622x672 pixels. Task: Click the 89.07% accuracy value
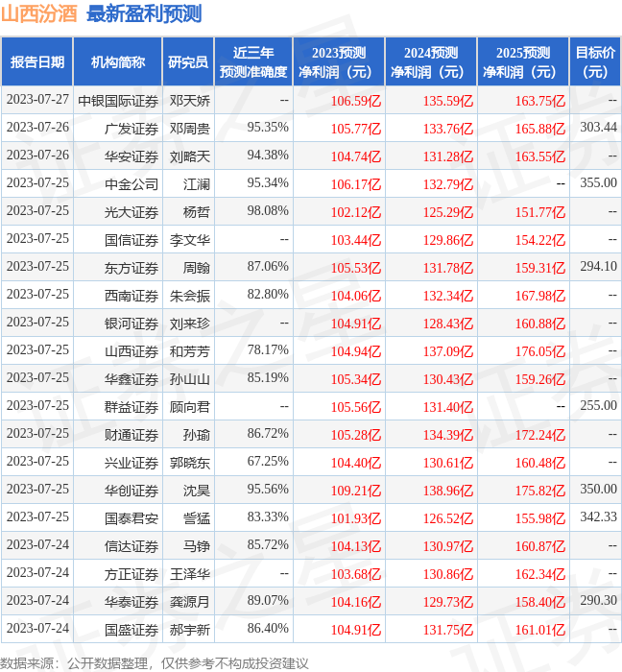[x=268, y=601]
